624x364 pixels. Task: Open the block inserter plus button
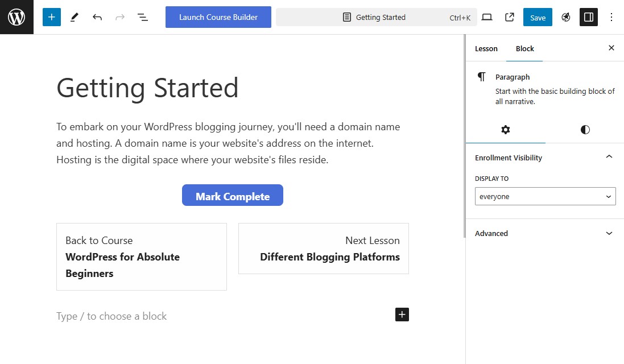[52, 17]
